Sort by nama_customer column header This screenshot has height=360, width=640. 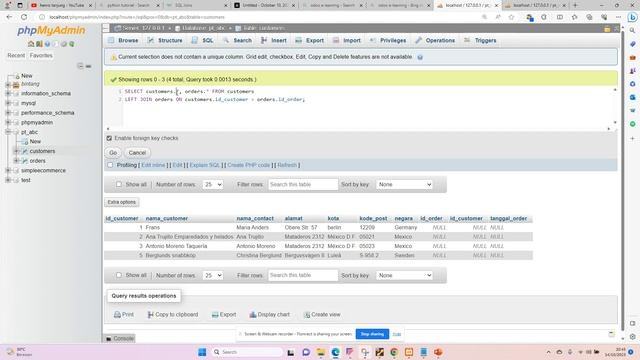click(x=167, y=219)
